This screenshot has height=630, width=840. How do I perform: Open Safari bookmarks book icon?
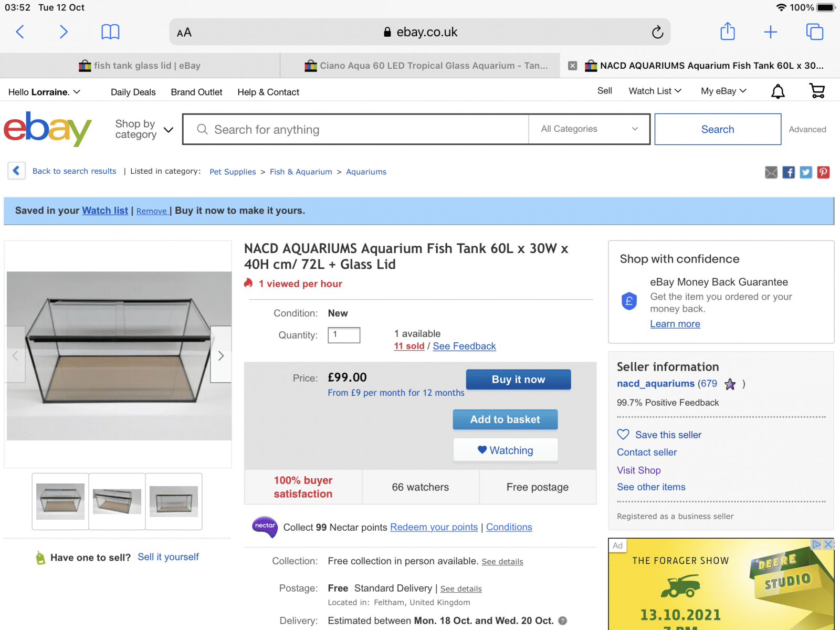[110, 32]
